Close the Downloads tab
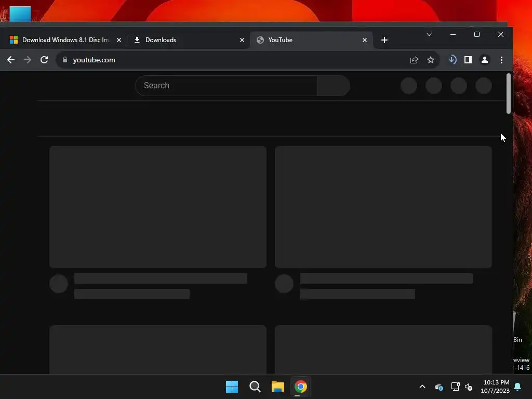532x399 pixels. (242, 40)
